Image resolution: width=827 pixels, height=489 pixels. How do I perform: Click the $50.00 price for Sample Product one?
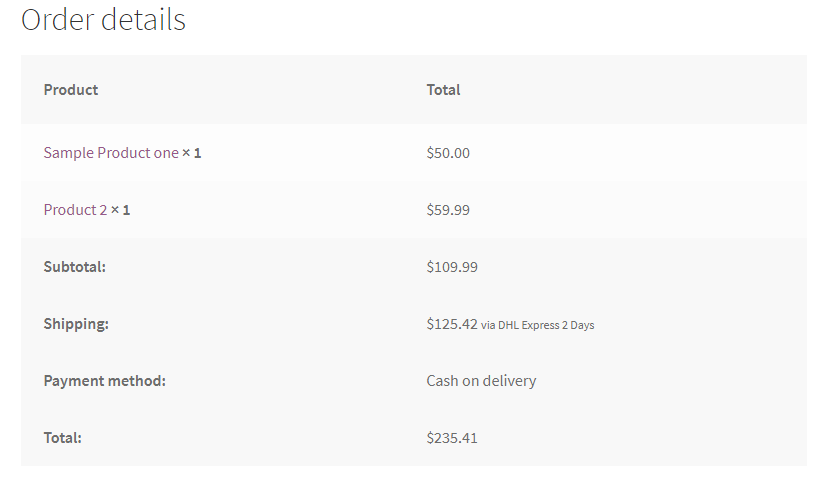[x=448, y=153]
